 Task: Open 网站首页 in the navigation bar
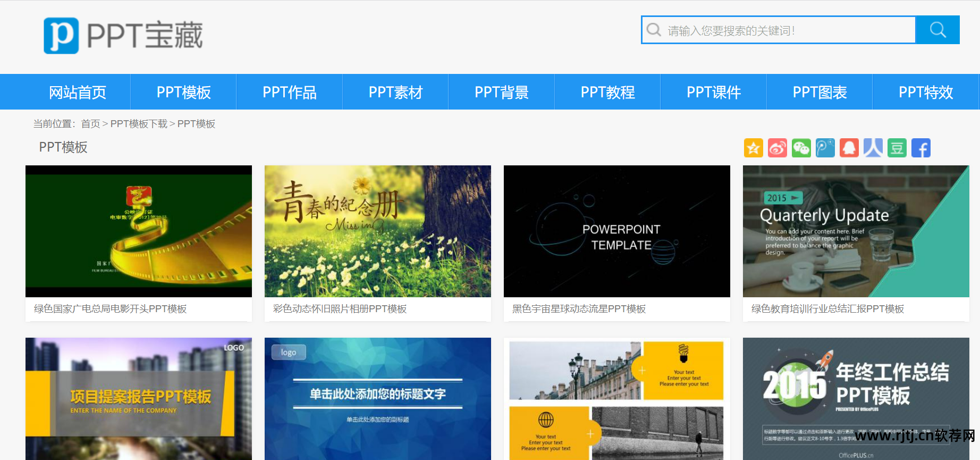pyautogui.click(x=78, y=92)
